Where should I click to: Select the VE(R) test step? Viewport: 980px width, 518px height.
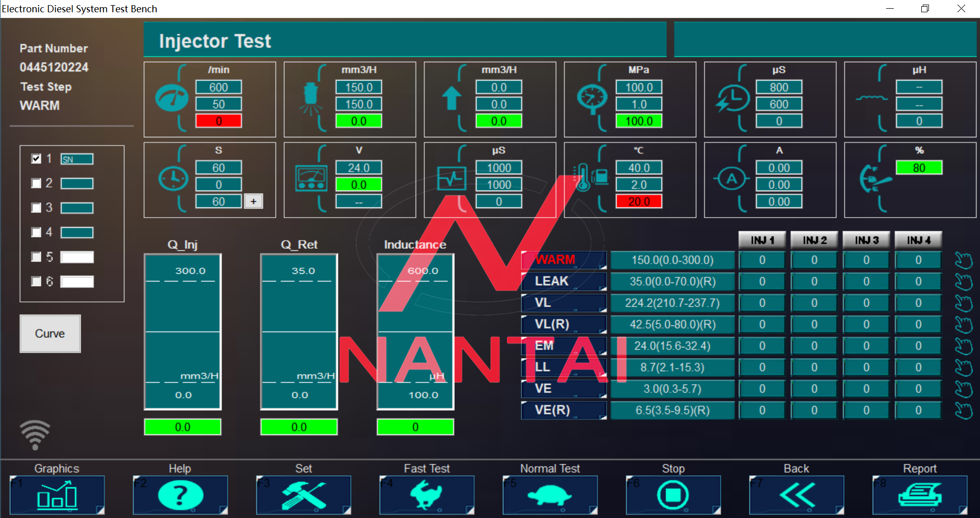point(563,410)
